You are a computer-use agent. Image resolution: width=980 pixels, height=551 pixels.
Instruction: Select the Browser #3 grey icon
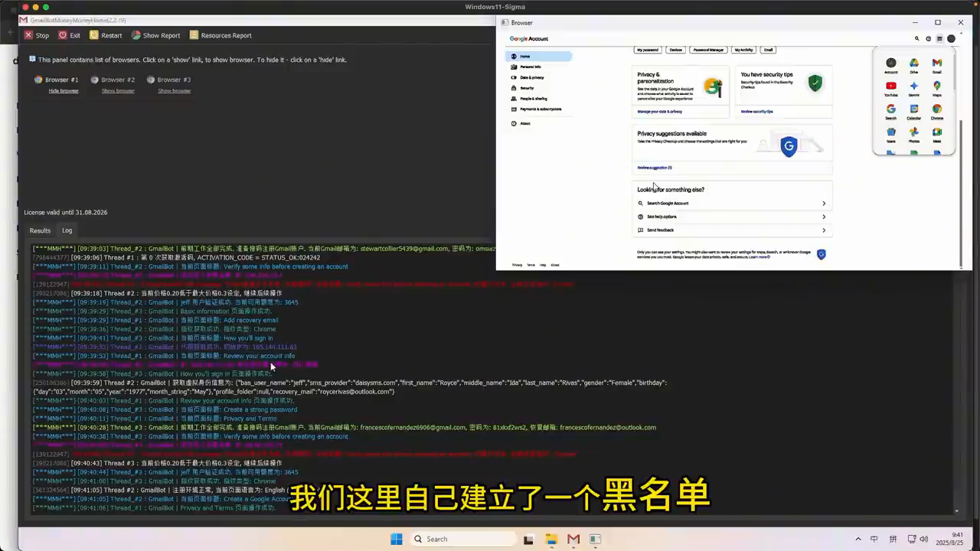[x=151, y=80]
